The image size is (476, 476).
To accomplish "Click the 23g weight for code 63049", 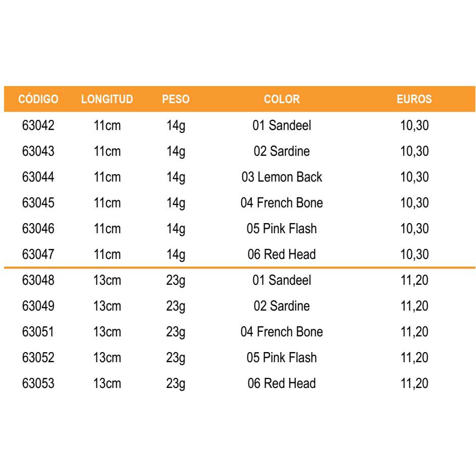I will tap(176, 306).
